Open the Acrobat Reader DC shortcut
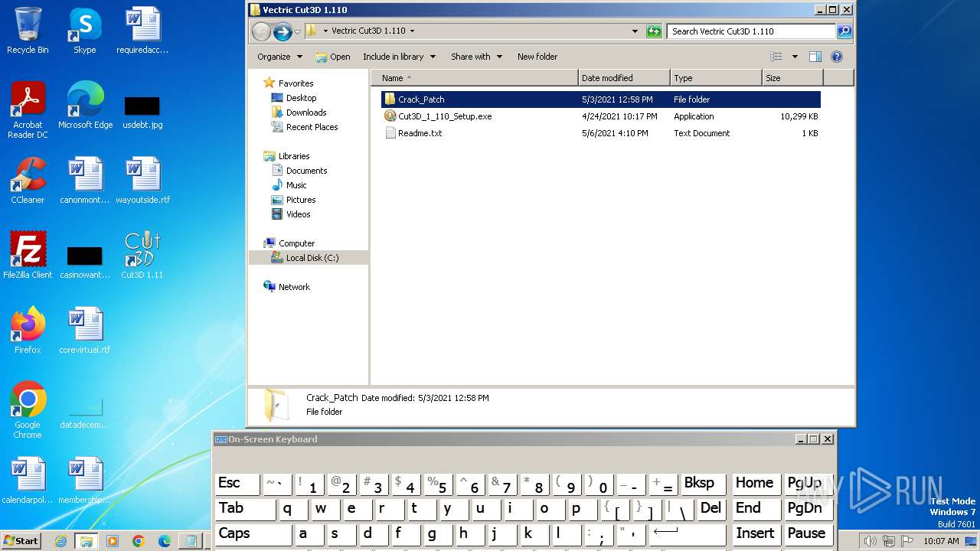980x551 pixels. 28,110
